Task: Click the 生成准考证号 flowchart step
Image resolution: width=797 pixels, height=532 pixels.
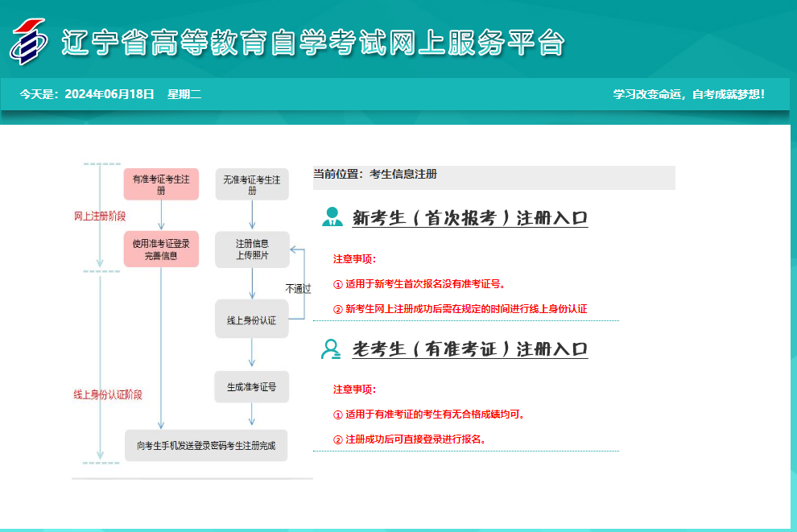Action: [252, 386]
